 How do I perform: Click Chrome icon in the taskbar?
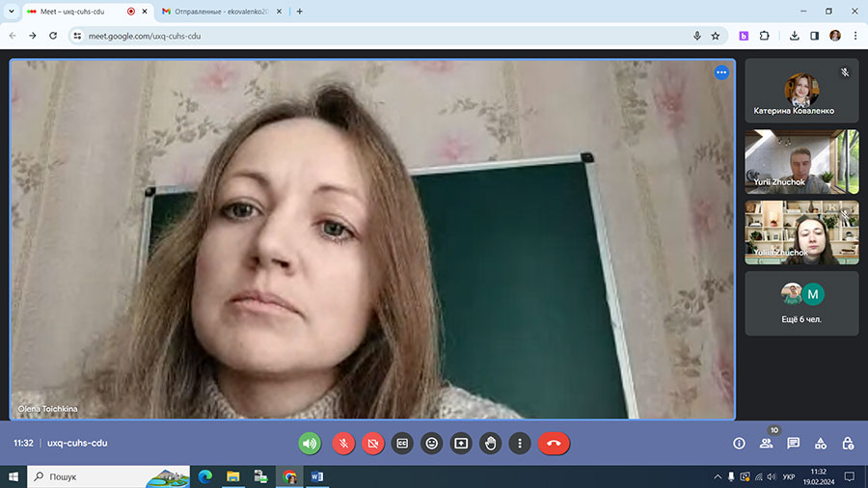[289, 476]
